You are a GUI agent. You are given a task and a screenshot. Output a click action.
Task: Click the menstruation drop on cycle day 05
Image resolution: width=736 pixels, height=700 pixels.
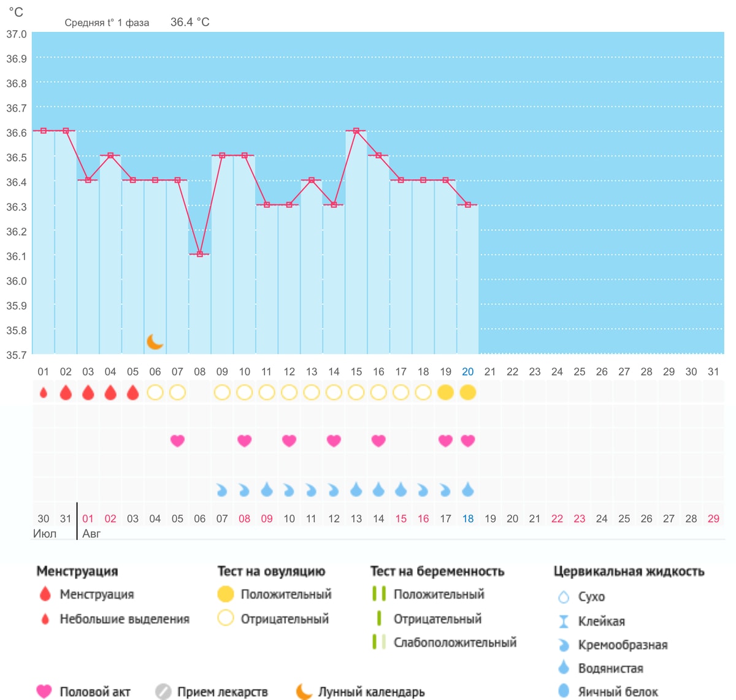(x=132, y=392)
